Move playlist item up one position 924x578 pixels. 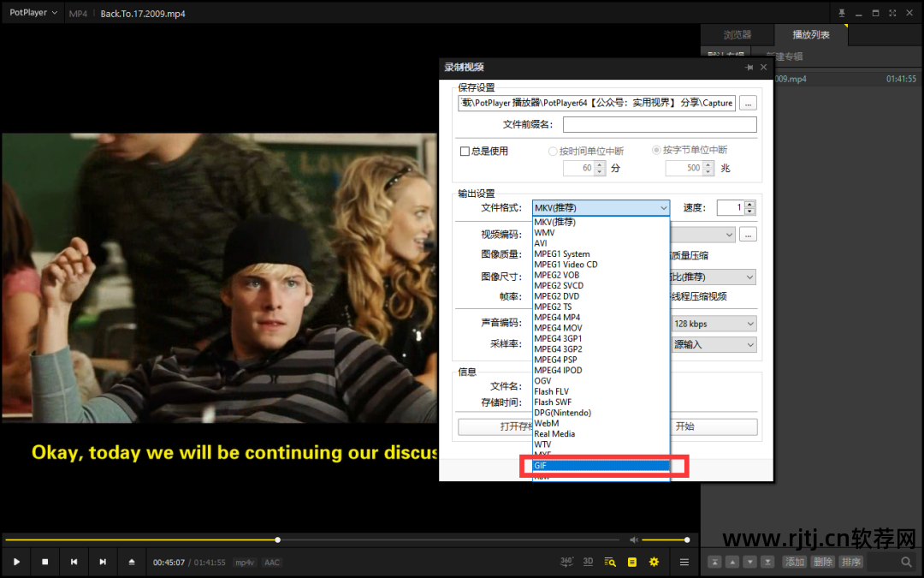[x=731, y=562]
